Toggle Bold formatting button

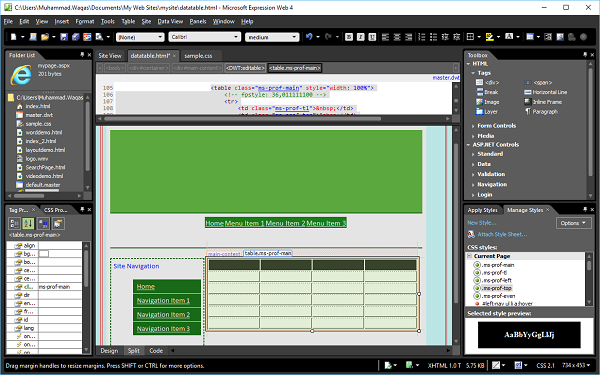point(349,37)
